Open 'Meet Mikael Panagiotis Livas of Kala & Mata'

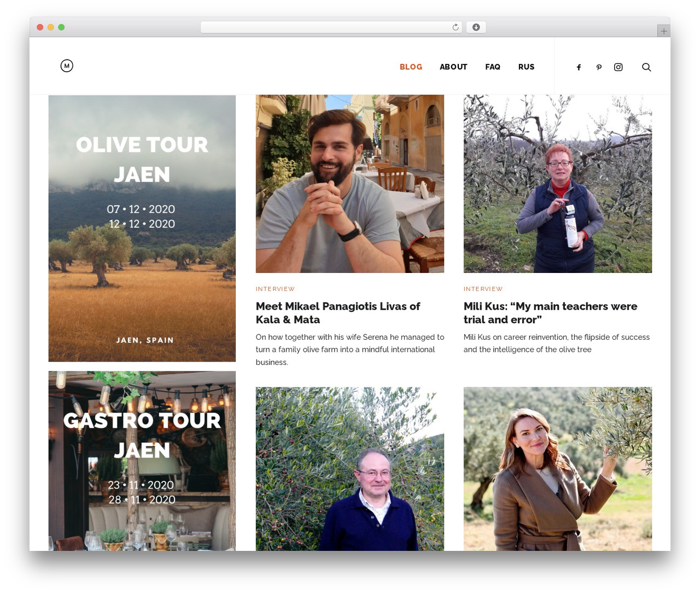click(x=338, y=313)
